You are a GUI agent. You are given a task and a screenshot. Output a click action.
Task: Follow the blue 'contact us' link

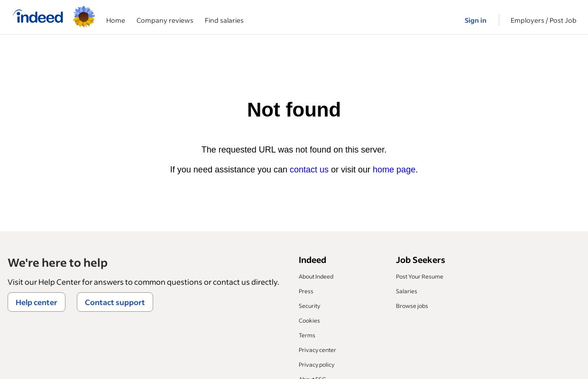(x=309, y=170)
